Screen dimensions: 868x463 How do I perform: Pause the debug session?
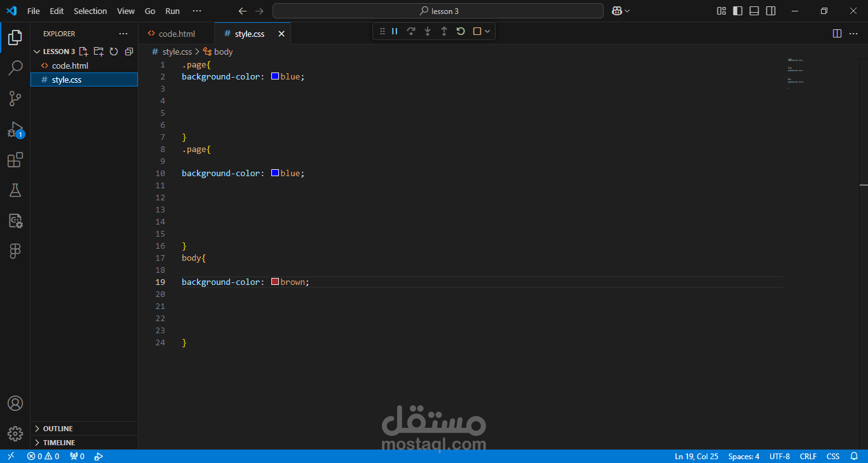pyautogui.click(x=395, y=31)
